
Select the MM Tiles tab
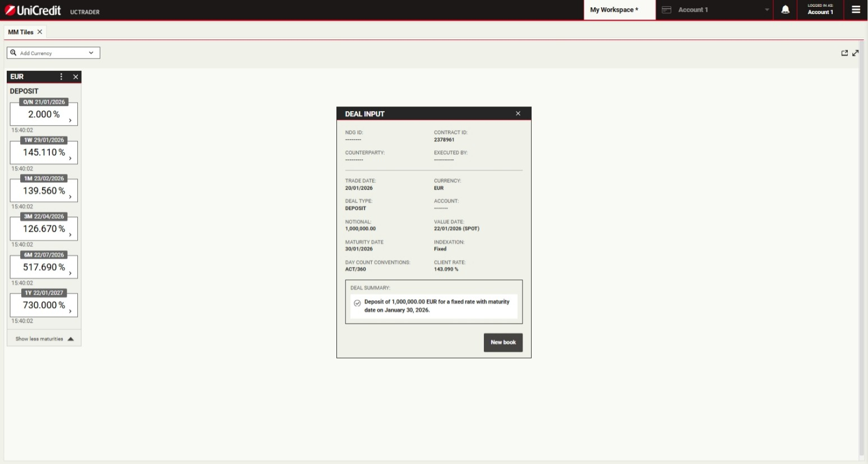(x=20, y=32)
